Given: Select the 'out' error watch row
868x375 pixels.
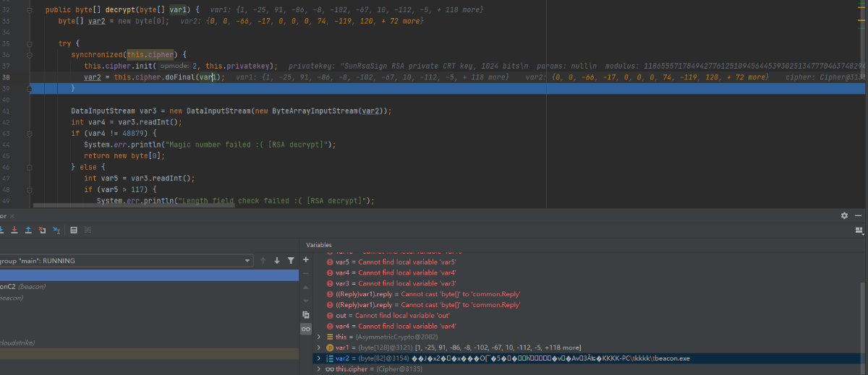Looking at the screenshot, I should click(x=590, y=315).
